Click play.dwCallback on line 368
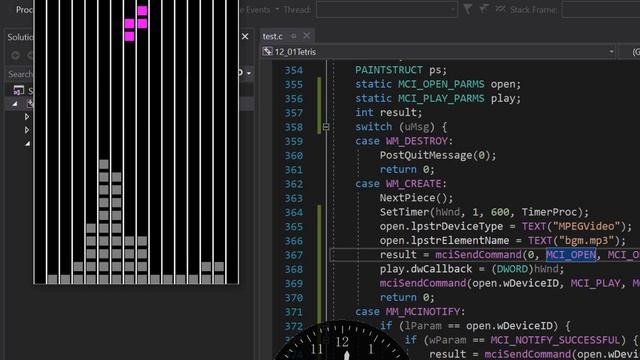Image resolution: width=640 pixels, height=360 pixels. point(426,269)
